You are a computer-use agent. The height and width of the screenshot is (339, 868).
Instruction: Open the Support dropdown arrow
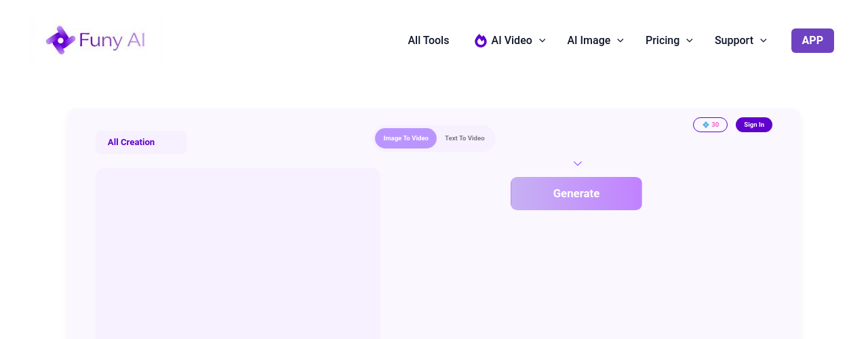click(764, 41)
